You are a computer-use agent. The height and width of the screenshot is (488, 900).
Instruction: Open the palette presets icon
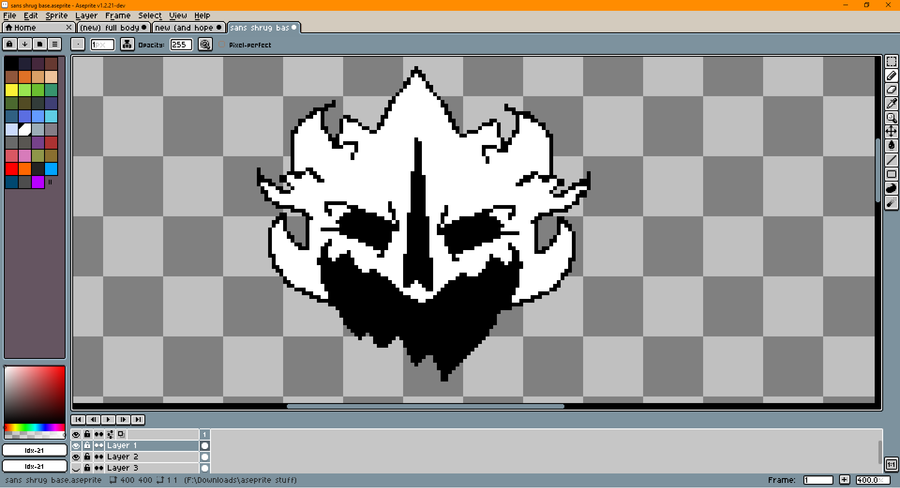[x=40, y=44]
